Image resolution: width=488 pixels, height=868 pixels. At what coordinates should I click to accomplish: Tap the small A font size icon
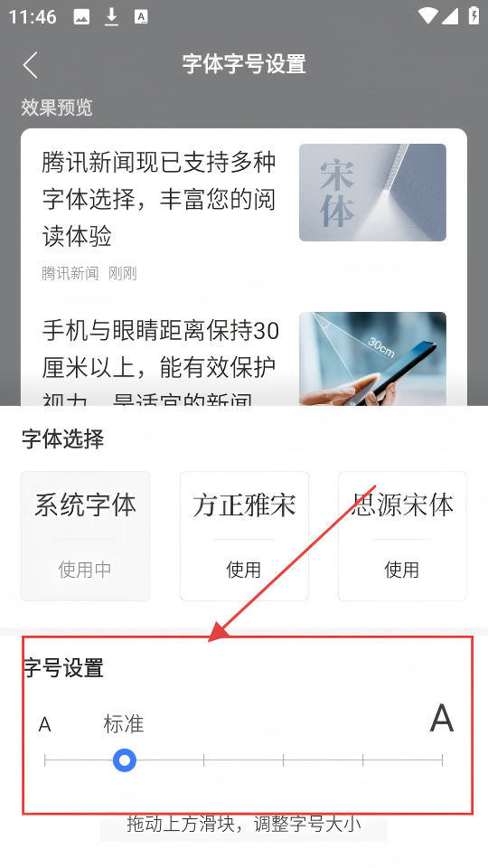tap(45, 724)
